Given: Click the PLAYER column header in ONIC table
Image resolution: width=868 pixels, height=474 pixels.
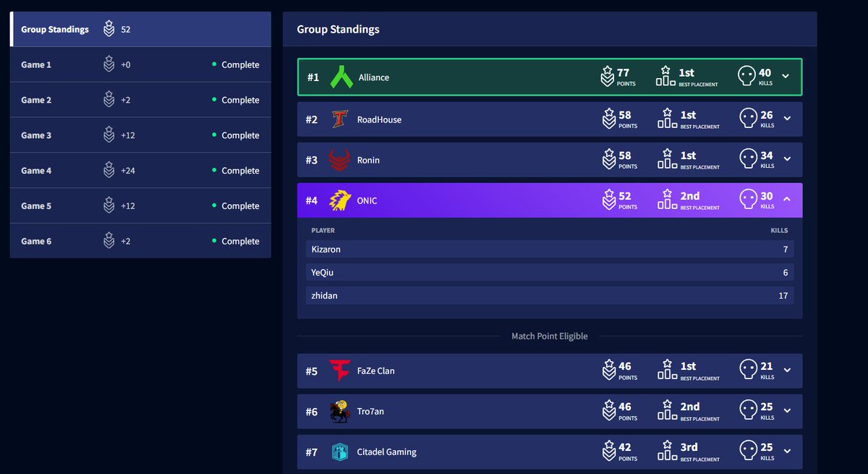Looking at the screenshot, I should [x=323, y=230].
